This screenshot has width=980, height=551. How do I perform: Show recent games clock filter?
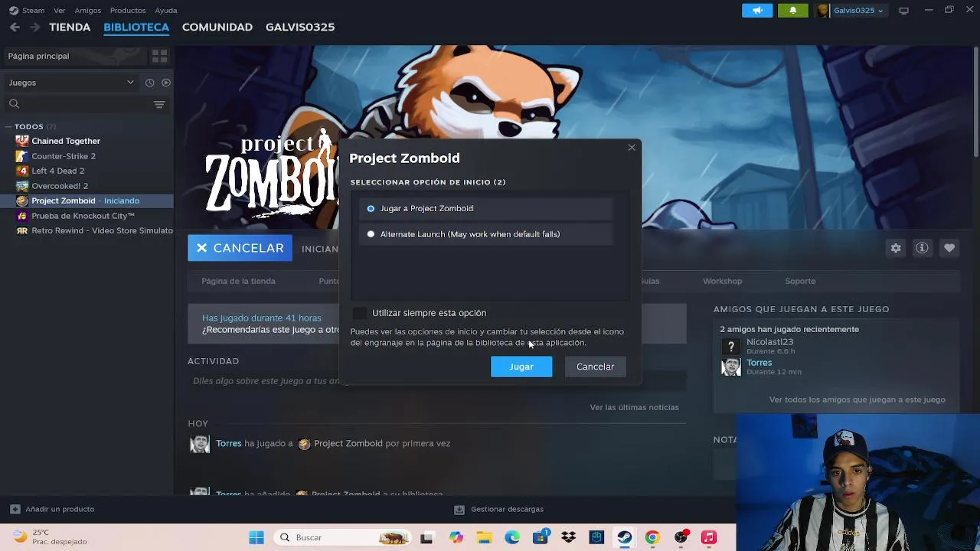click(150, 83)
